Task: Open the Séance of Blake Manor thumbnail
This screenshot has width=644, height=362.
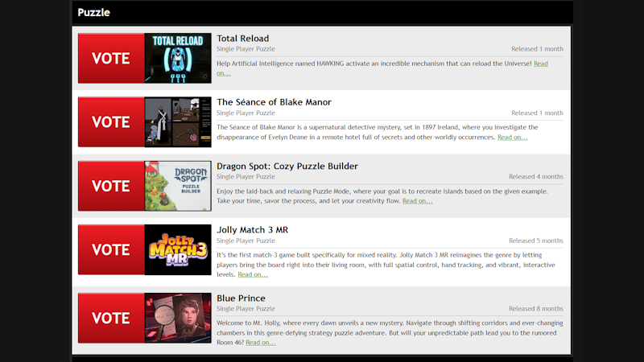Action: (178, 122)
